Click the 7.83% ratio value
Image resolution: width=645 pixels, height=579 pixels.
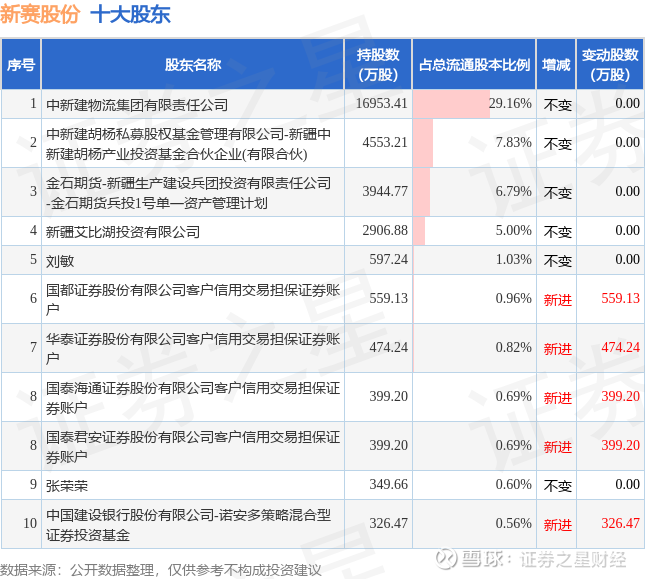[x=514, y=142]
